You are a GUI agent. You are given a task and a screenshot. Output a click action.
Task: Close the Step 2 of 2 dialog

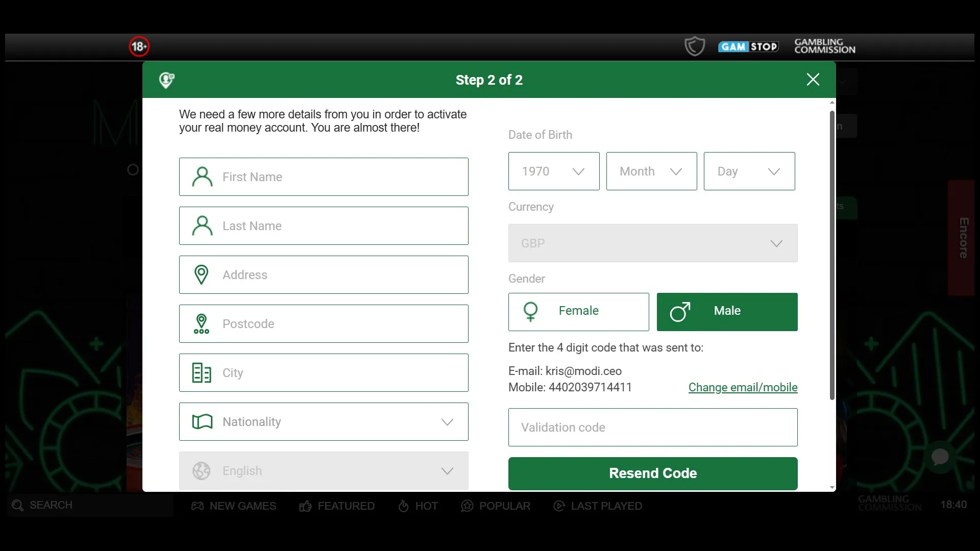(x=813, y=80)
